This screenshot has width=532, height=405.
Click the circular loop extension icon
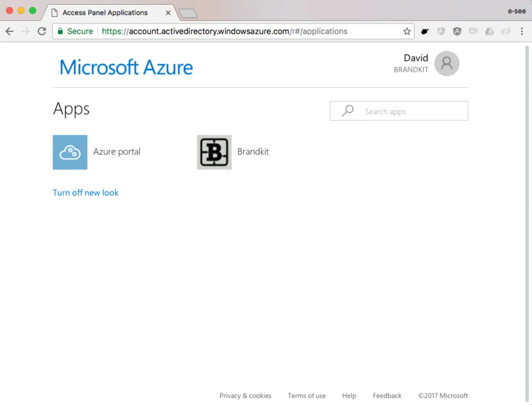(x=505, y=31)
